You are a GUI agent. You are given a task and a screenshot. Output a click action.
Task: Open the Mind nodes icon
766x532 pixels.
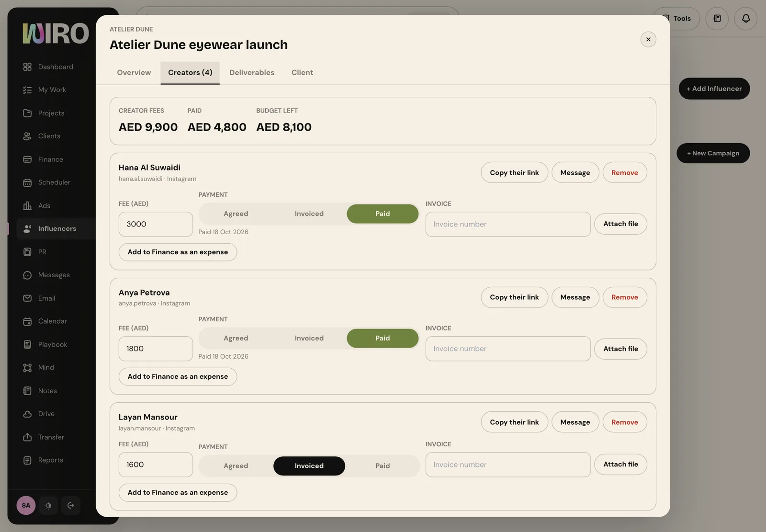tap(27, 367)
